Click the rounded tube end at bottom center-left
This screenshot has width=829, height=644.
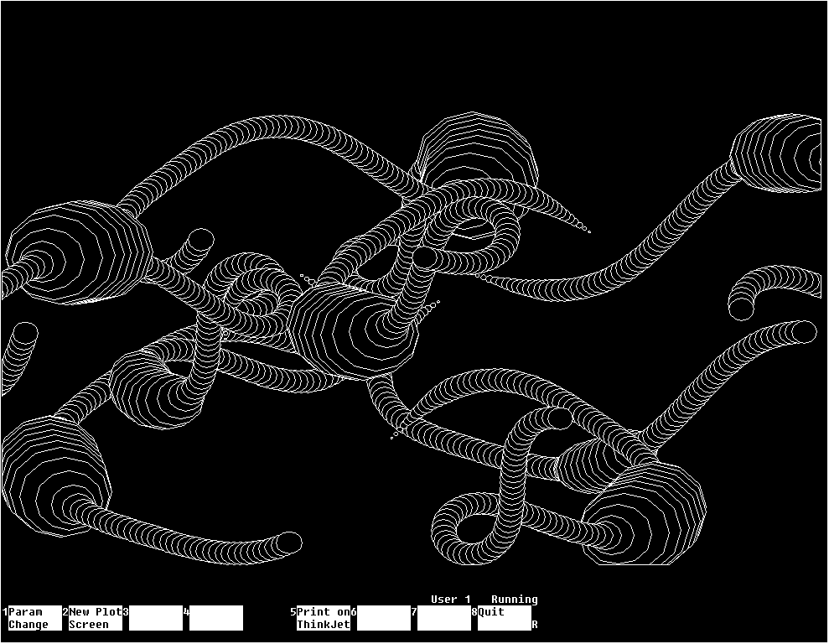click(x=288, y=543)
